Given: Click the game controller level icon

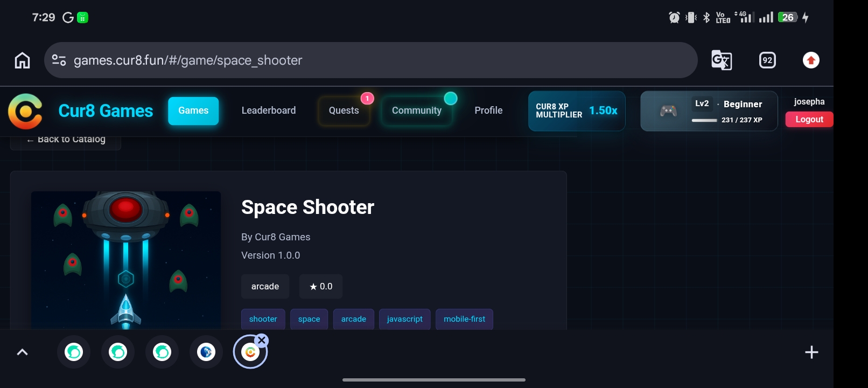Looking at the screenshot, I should pyautogui.click(x=669, y=111).
